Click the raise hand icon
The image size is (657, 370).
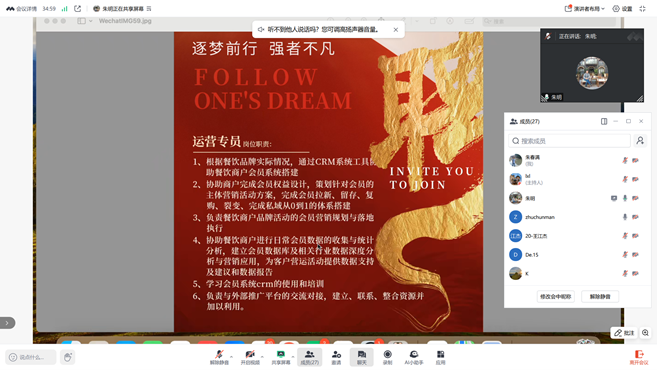pyautogui.click(x=67, y=357)
